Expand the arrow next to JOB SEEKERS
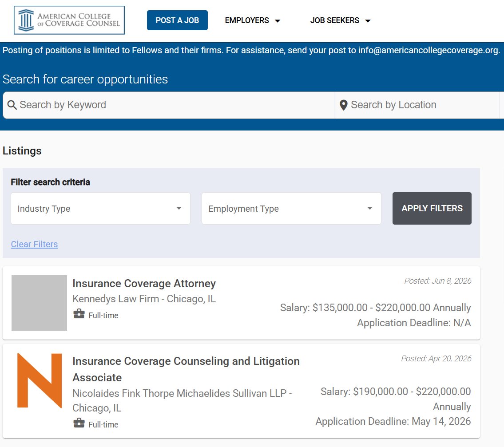The width and height of the screenshot is (504, 447). (x=368, y=21)
